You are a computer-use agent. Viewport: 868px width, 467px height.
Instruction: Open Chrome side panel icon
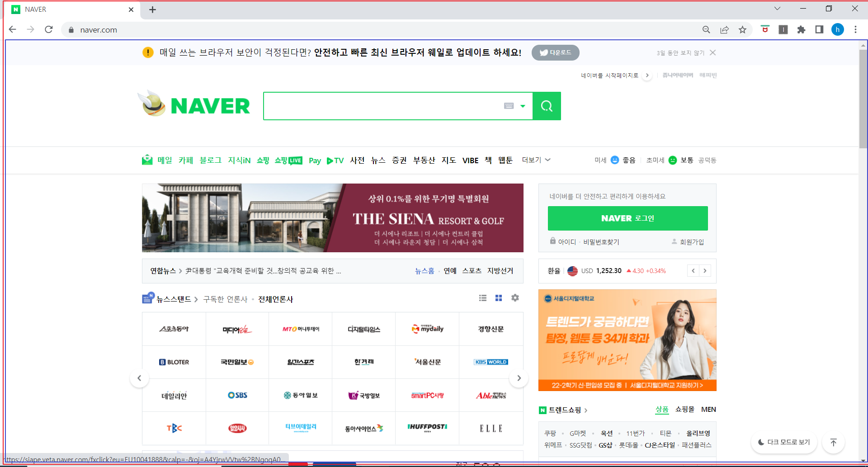coord(819,29)
